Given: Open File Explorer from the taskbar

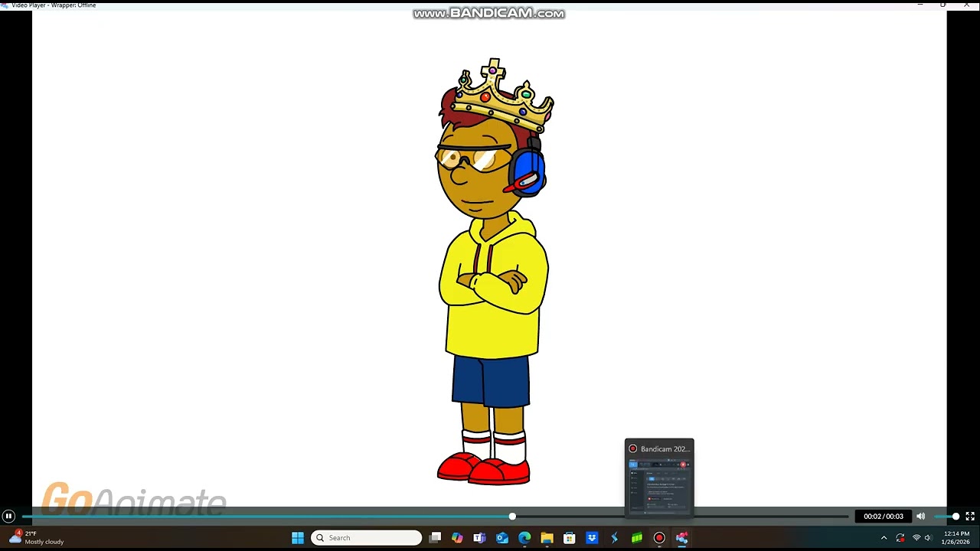Looking at the screenshot, I should tap(547, 538).
